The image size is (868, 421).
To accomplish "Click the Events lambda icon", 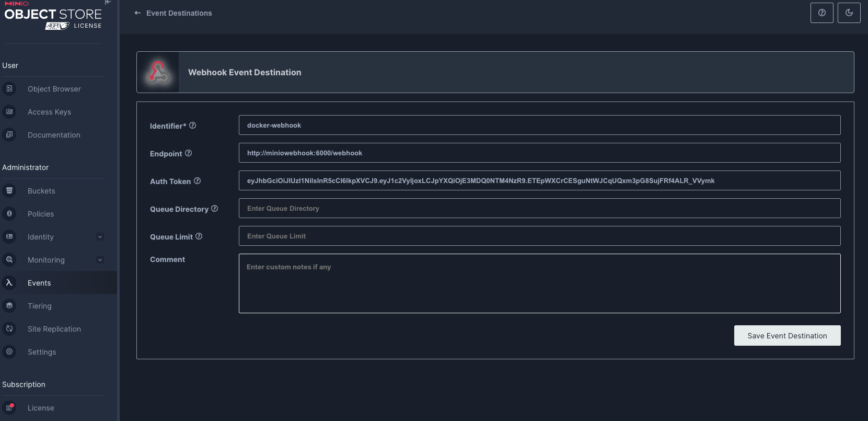I will (x=9, y=282).
